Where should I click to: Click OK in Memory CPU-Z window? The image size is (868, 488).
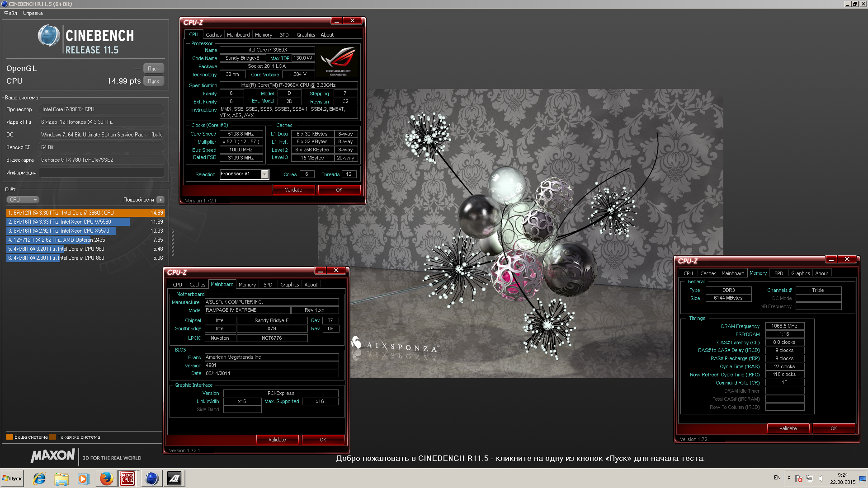click(834, 428)
